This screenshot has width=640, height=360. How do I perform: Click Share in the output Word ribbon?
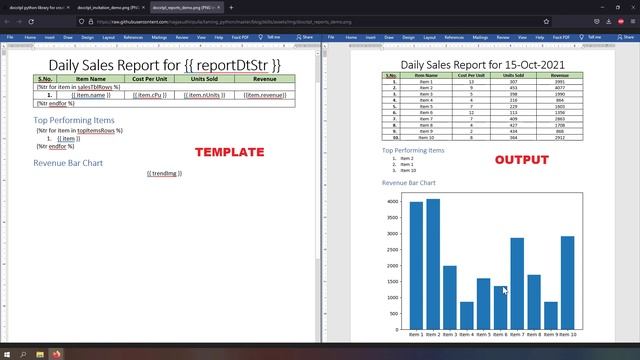click(626, 37)
